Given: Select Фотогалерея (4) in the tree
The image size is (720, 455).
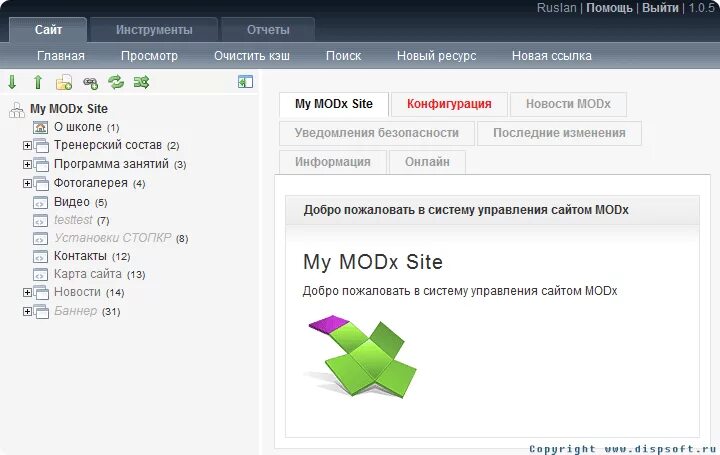Looking at the screenshot, I should point(100,183).
